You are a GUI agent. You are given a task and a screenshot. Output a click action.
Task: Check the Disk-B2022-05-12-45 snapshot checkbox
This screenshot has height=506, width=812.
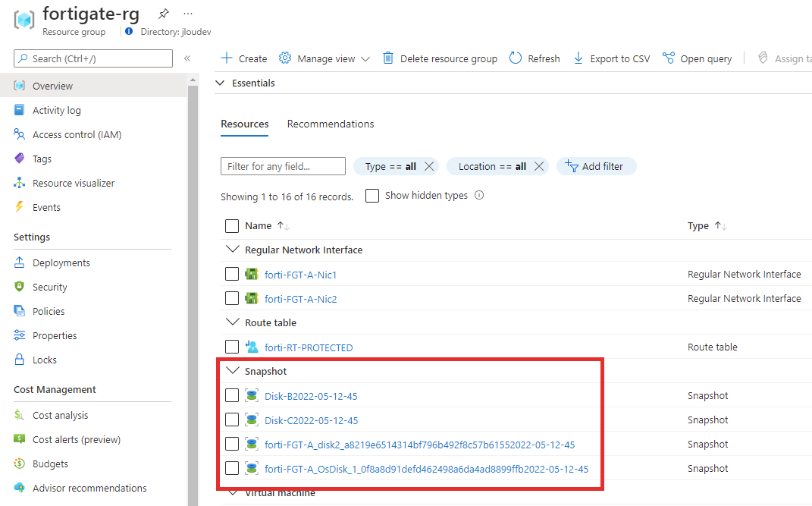tap(232, 396)
